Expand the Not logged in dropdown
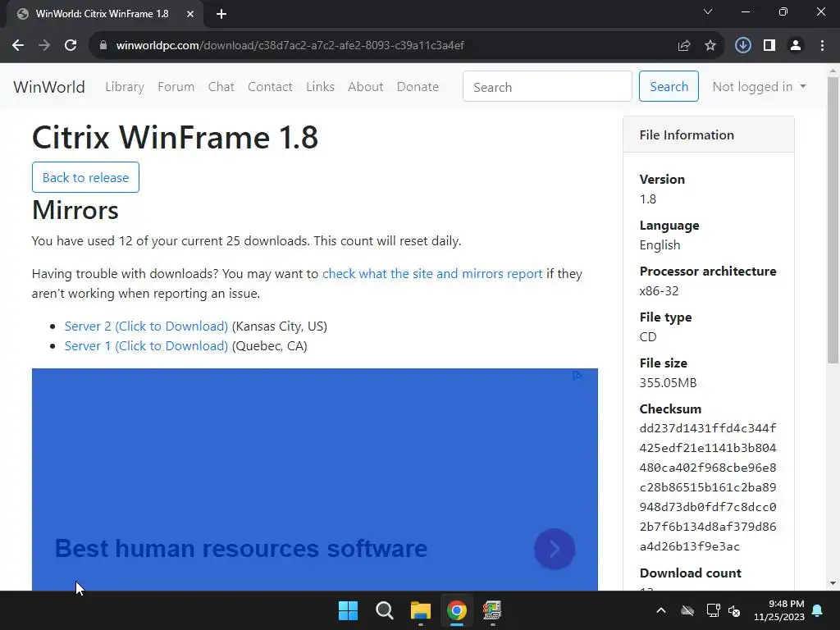Image resolution: width=840 pixels, height=630 pixels. pyautogui.click(x=759, y=87)
